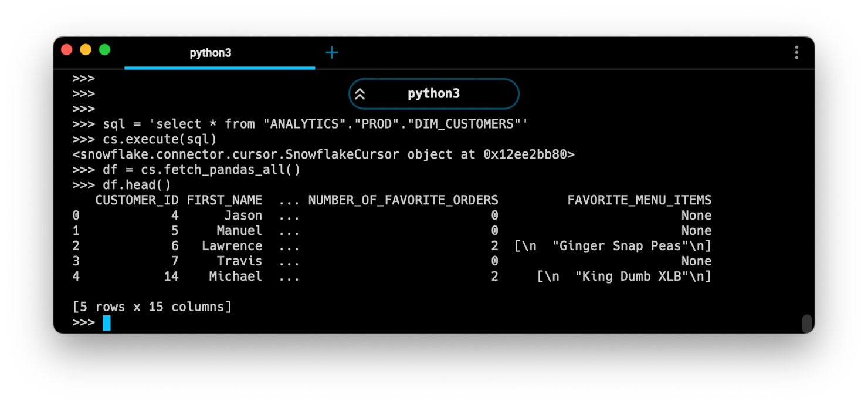Click the blue terminal text cursor block
868x404 pixels.
pyautogui.click(x=106, y=322)
